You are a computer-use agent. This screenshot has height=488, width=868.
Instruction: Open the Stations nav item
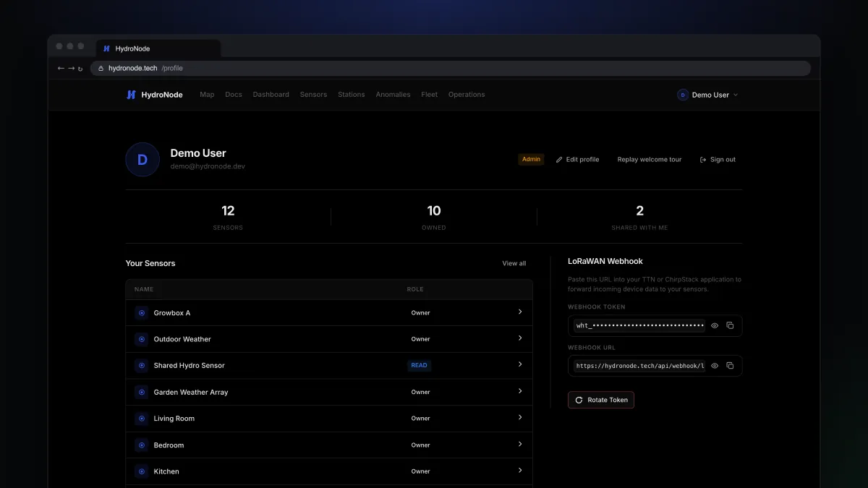[x=352, y=95]
